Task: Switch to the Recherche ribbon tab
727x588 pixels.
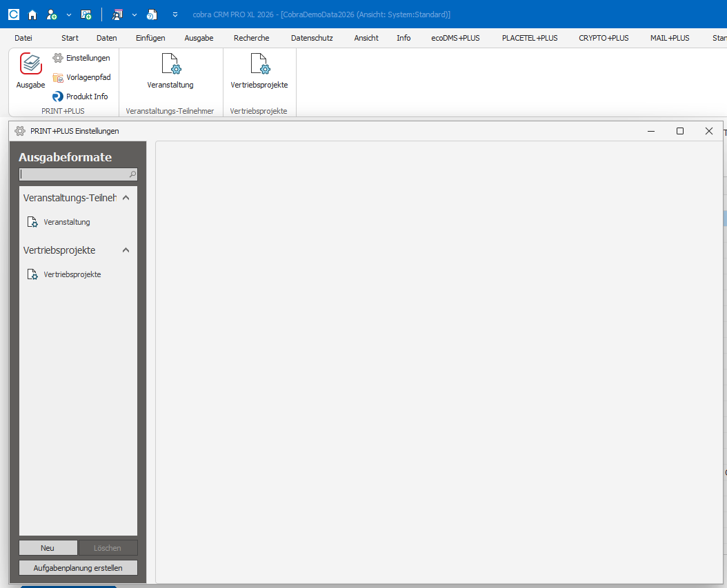Action: pyautogui.click(x=251, y=38)
